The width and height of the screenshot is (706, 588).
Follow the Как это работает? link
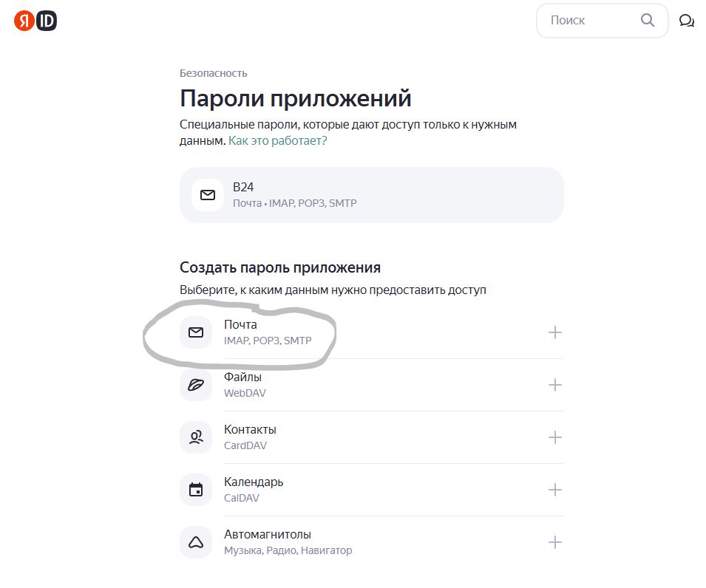coord(279,140)
